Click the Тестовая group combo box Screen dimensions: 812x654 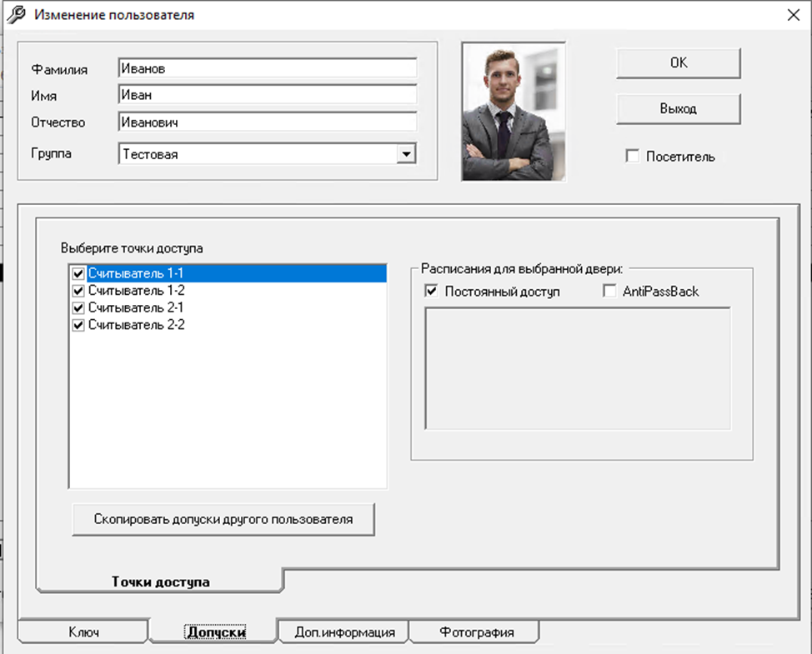click(x=257, y=154)
